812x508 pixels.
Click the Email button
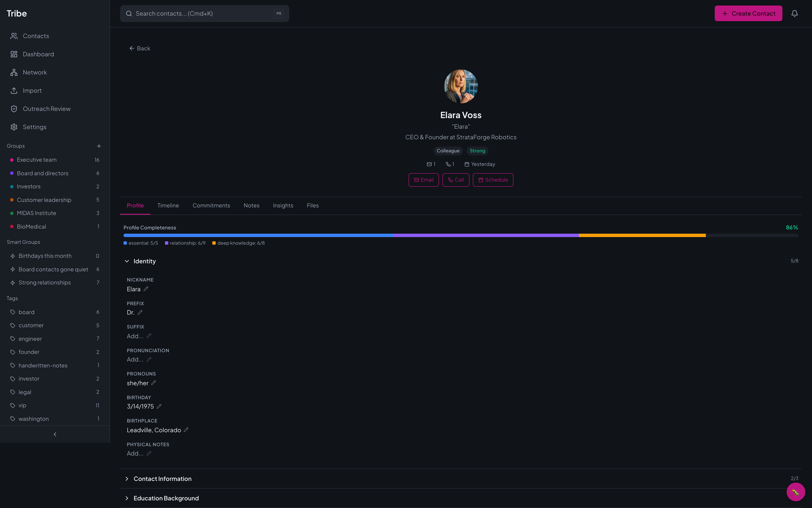[x=424, y=180]
